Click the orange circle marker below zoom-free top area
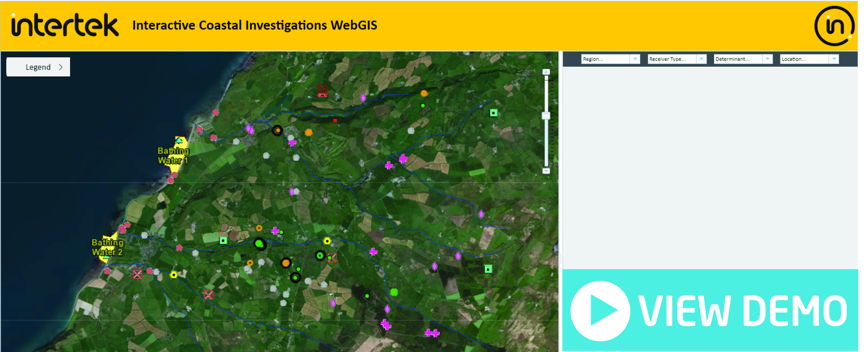 tap(424, 93)
